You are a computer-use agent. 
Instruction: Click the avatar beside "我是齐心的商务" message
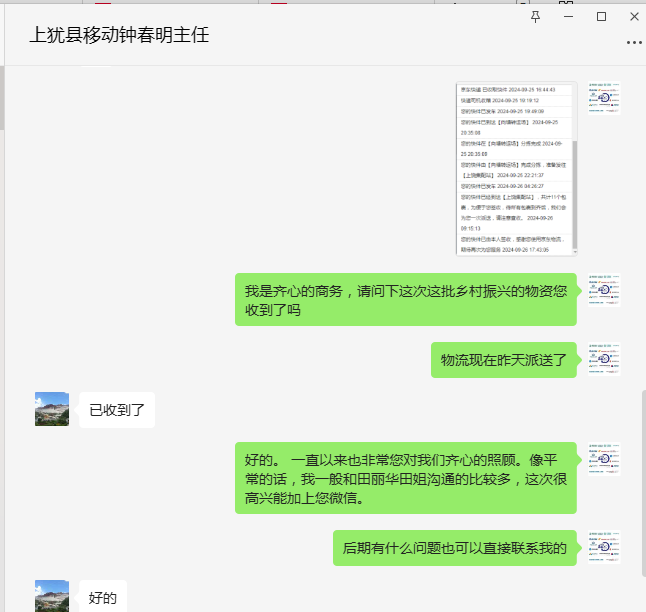click(x=604, y=290)
